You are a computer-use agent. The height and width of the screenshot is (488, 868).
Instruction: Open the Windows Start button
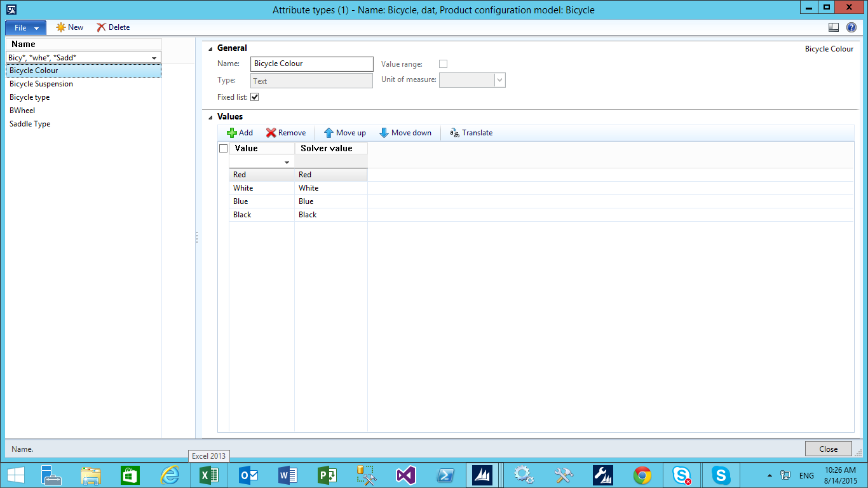(x=16, y=475)
